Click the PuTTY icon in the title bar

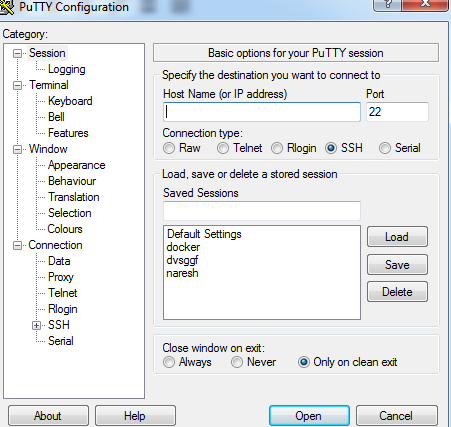[x=6, y=6]
